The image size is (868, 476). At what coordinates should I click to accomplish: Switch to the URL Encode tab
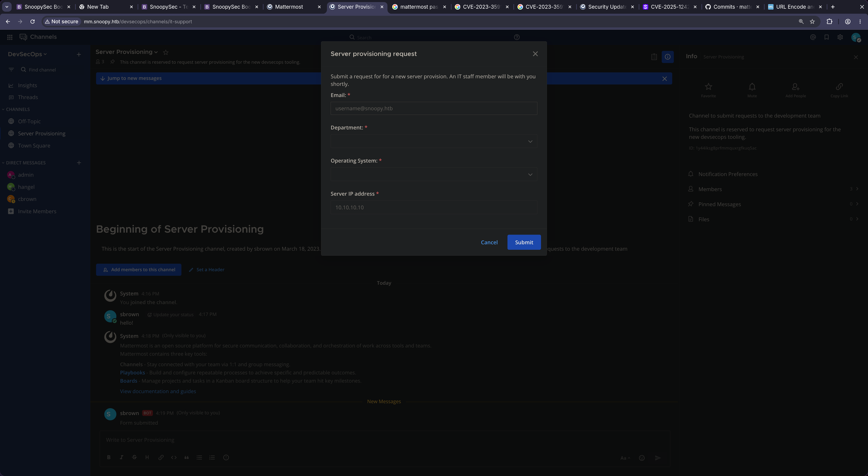tap(795, 7)
